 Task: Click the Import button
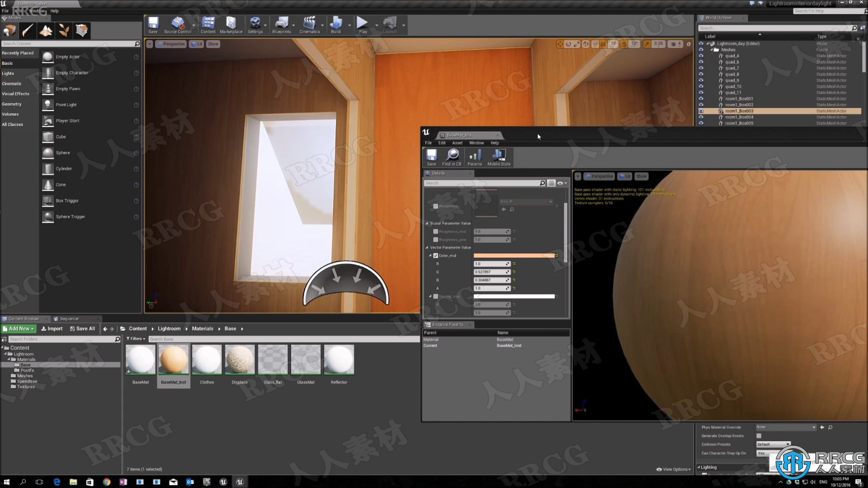[52, 328]
